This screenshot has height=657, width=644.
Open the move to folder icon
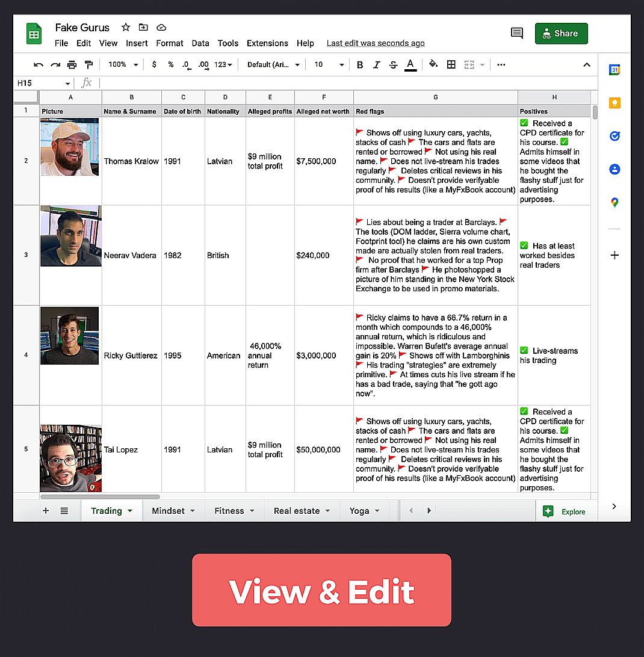143,27
